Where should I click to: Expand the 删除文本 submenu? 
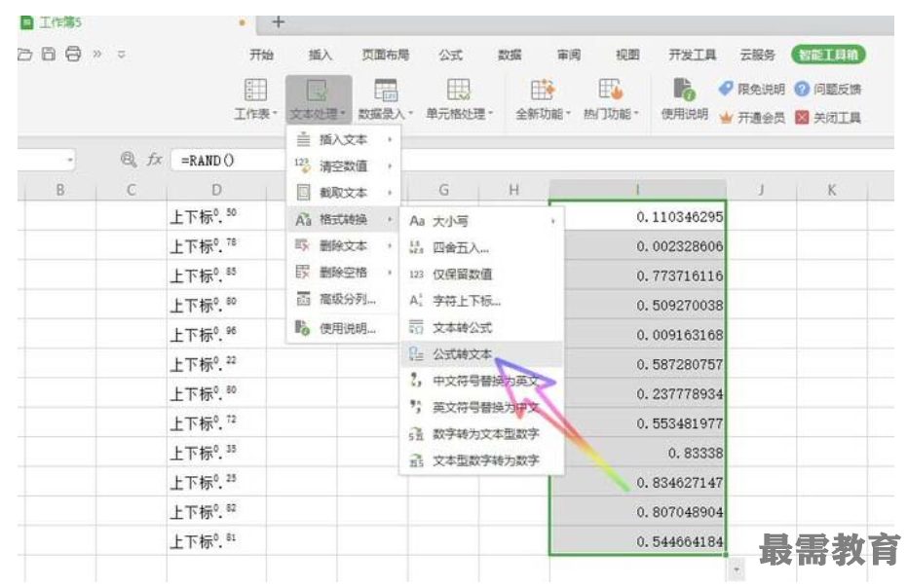[x=344, y=245]
